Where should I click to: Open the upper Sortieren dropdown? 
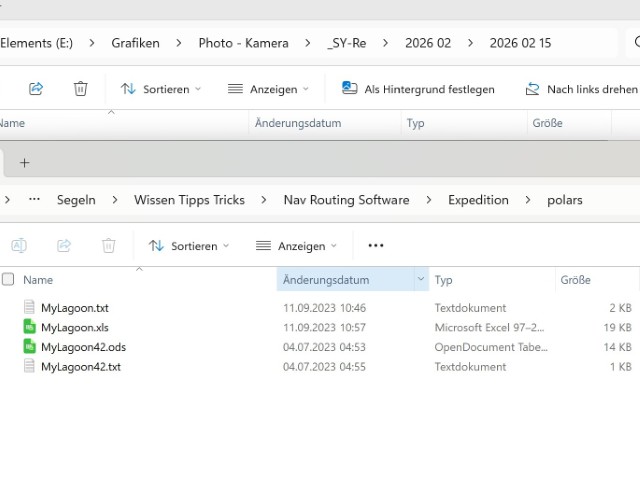coord(160,89)
